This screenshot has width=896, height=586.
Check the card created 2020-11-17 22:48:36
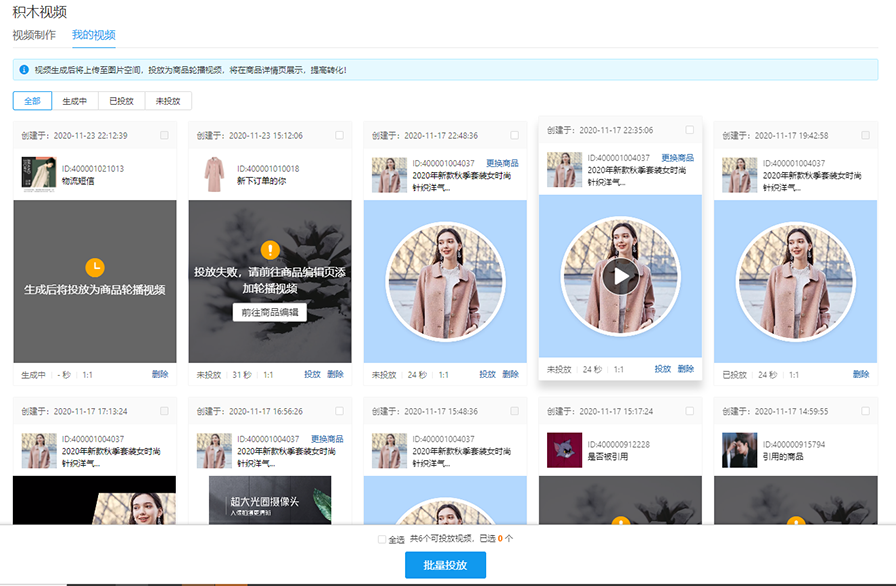point(514,135)
